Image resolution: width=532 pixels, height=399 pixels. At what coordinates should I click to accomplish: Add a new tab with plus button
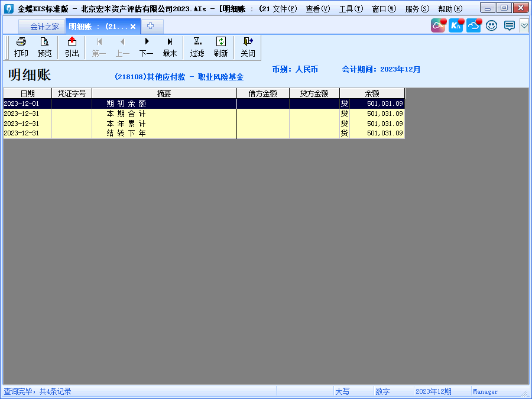(151, 26)
